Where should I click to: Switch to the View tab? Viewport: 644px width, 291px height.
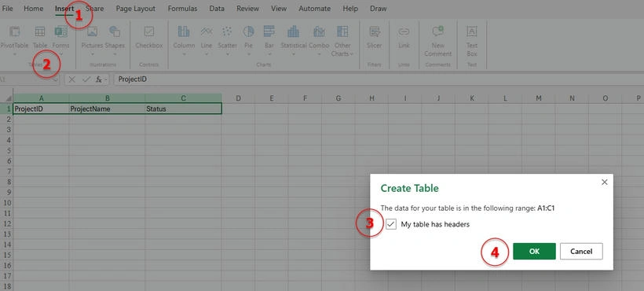(279, 8)
